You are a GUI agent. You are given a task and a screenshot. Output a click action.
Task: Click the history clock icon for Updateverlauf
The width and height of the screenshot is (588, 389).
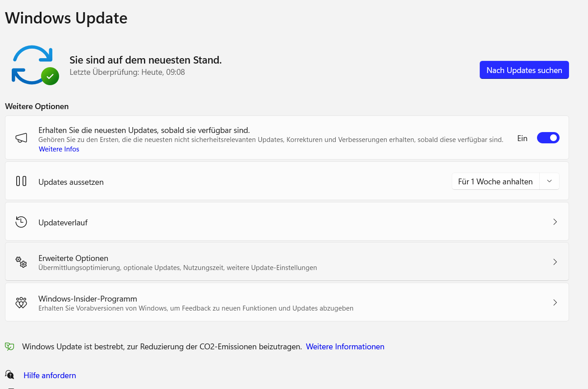tap(21, 222)
